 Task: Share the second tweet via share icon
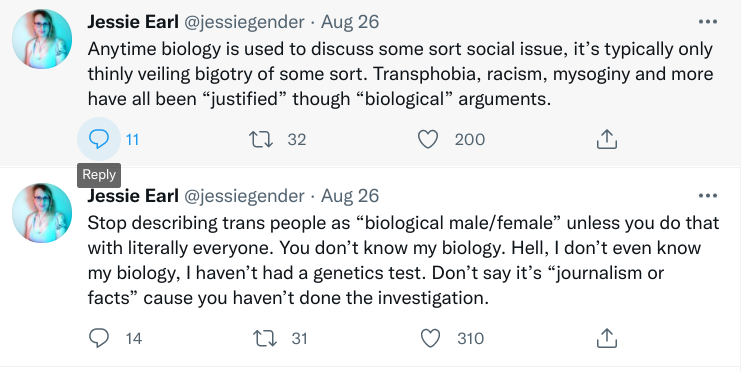pyautogui.click(x=607, y=338)
